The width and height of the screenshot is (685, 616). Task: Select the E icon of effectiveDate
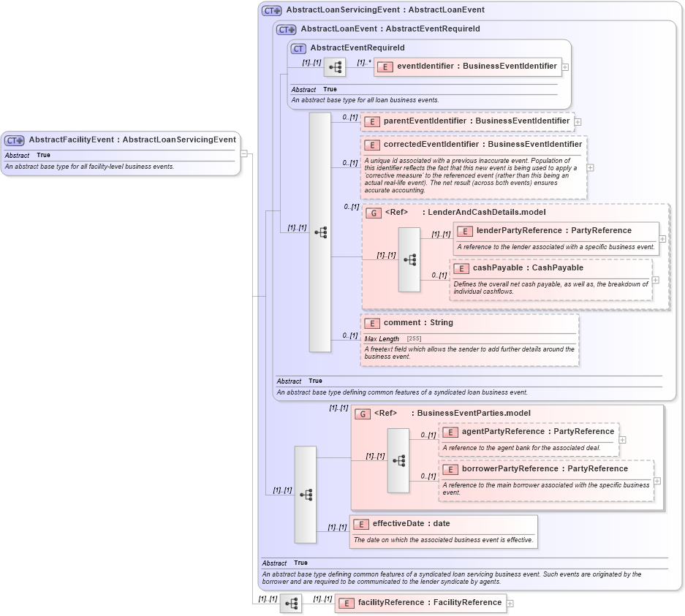(360, 524)
